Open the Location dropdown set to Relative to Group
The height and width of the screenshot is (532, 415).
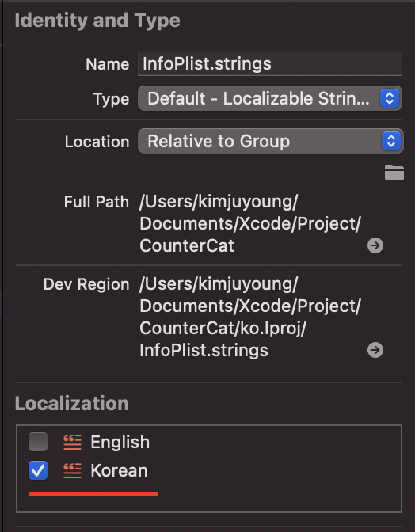click(270, 141)
